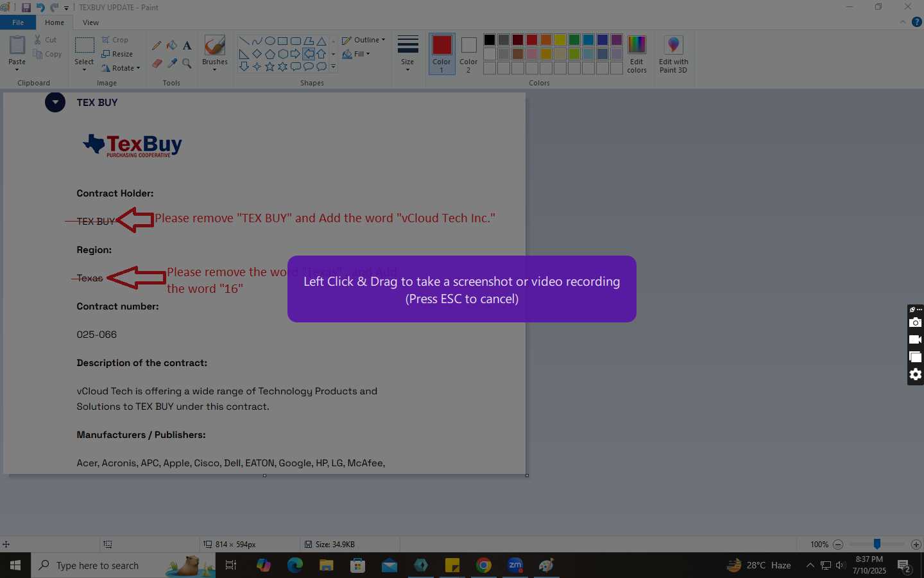Select the Eraser tool
Image resolution: width=924 pixels, height=578 pixels.
coord(157,63)
